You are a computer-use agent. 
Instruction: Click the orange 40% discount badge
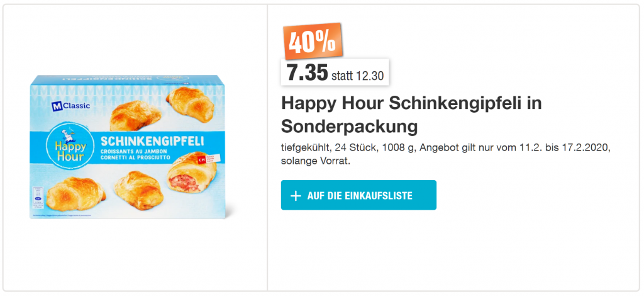click(x=313, y=42)
